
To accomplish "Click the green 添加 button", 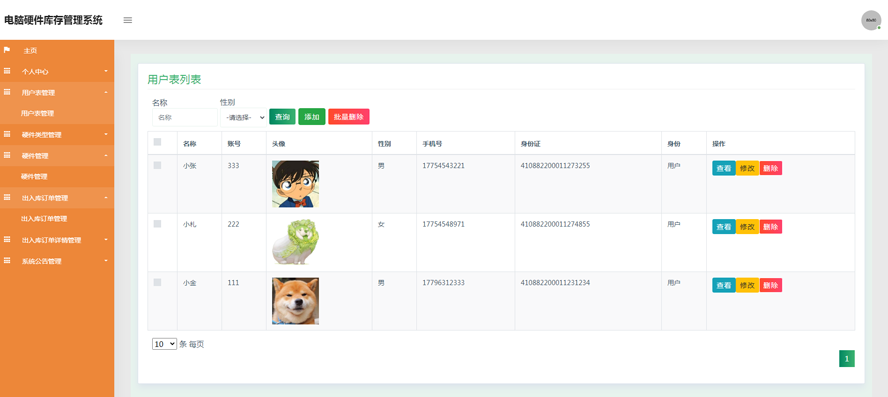I will tap(311, 117).
